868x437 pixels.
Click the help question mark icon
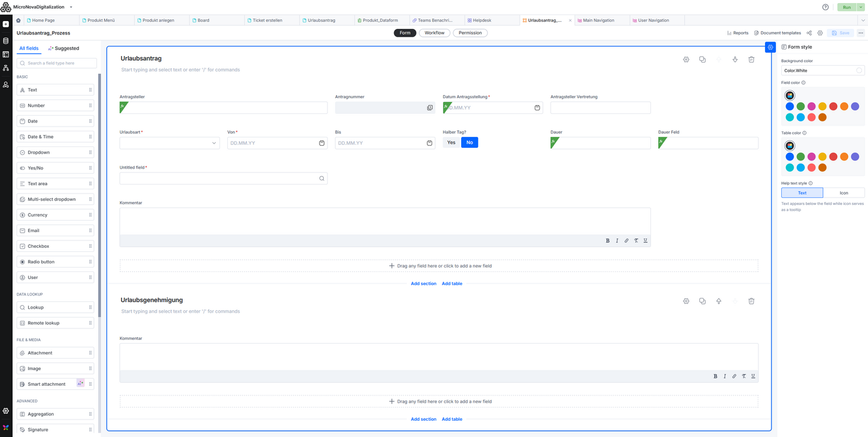click(x=825, y=7)
